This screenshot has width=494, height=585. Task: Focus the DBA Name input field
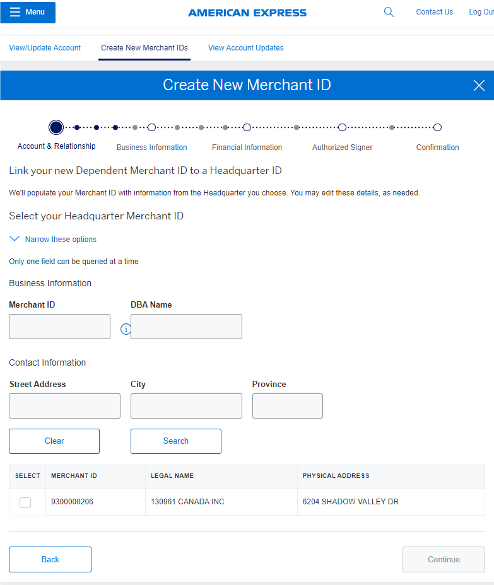[x=186, y=326]
